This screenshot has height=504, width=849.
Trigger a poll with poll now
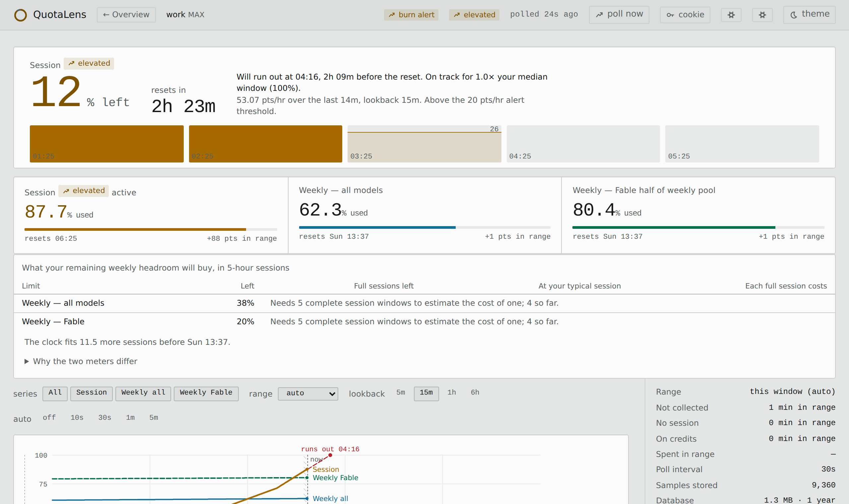619,15
